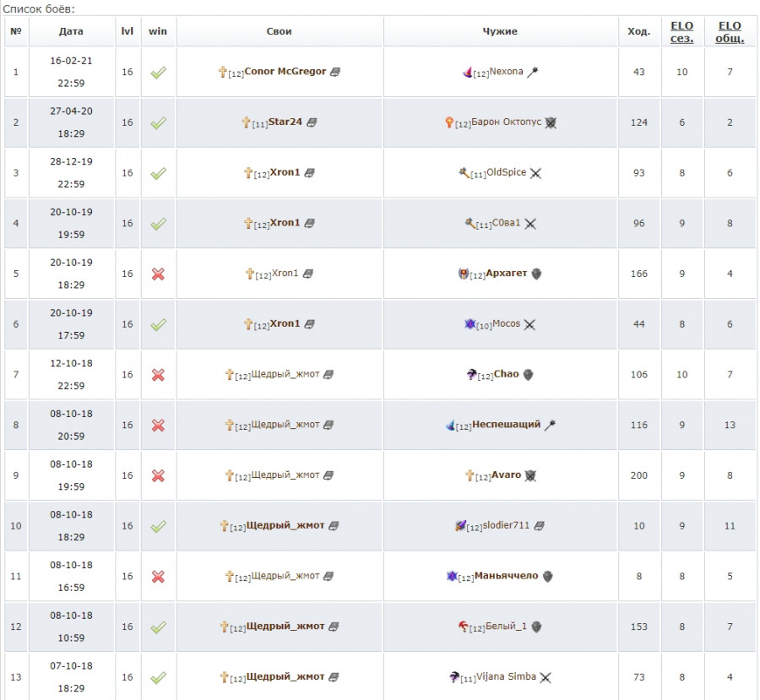
Task: Open OldSpice's player profile
Action: pyautogui.click(x=506, y=172)
